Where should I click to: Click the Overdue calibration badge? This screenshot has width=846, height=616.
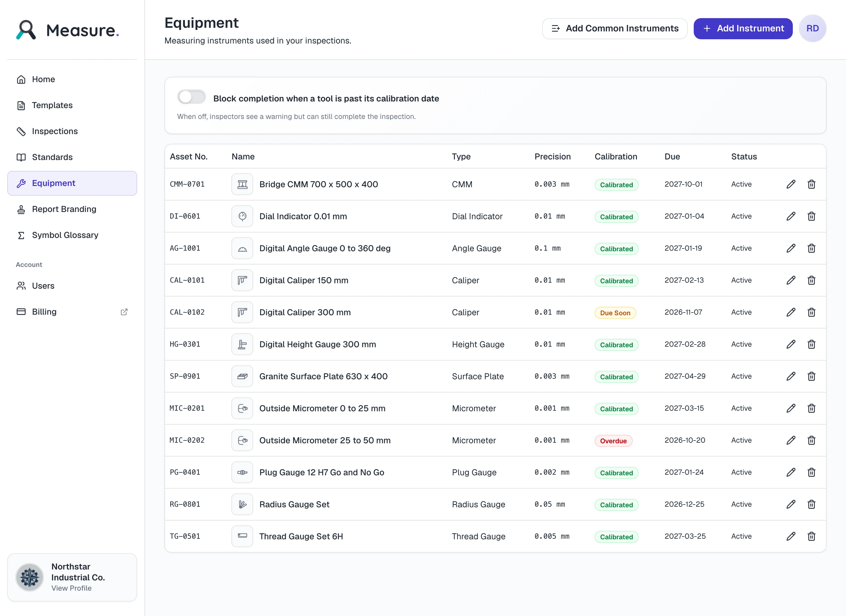click(613, 441)
